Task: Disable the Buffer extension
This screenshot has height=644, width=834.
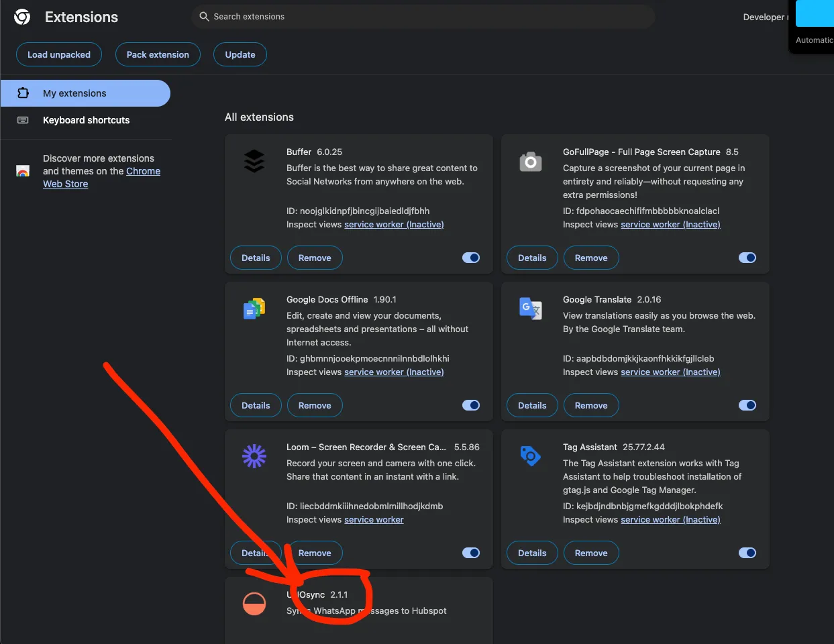Action: (x=471, y=258)
